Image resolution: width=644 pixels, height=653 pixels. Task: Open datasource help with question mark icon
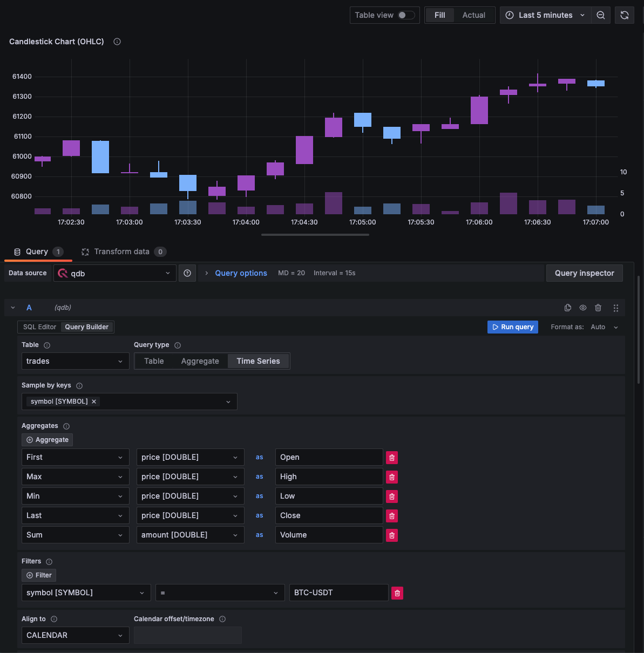[x=187, y=273]
